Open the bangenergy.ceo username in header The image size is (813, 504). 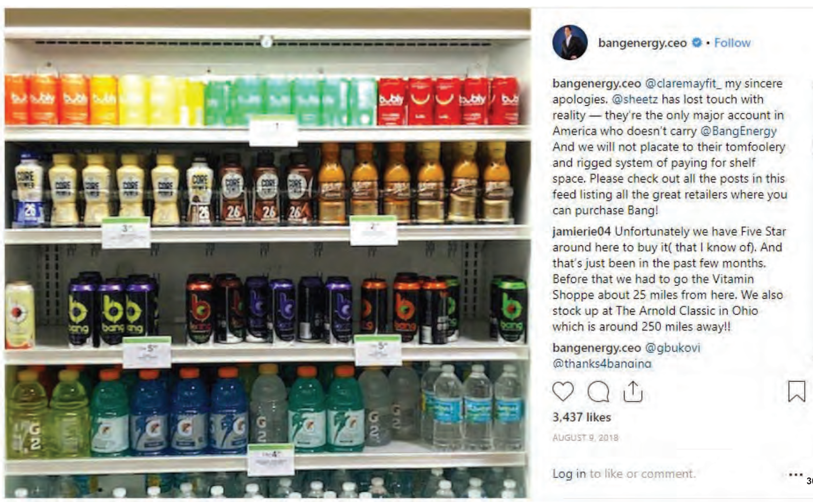coord(642,43)
